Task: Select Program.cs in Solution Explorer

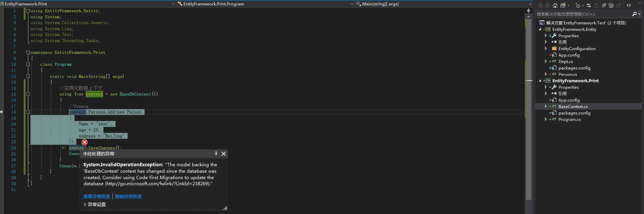Action: click(x=570, y=119)
